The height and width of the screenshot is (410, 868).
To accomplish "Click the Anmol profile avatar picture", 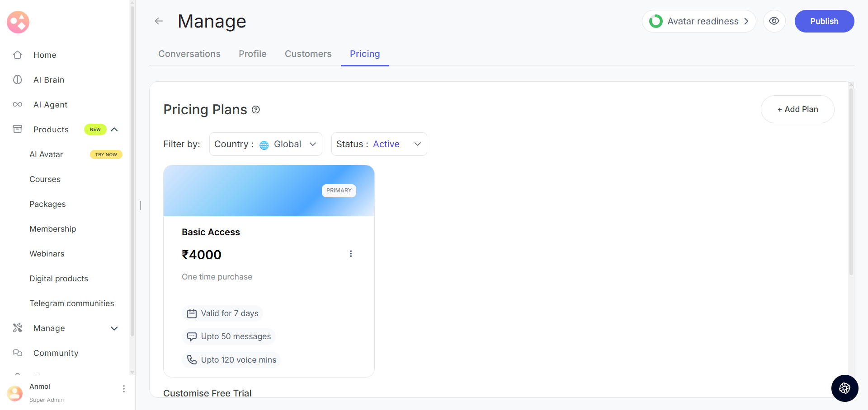I will point(15,393).
